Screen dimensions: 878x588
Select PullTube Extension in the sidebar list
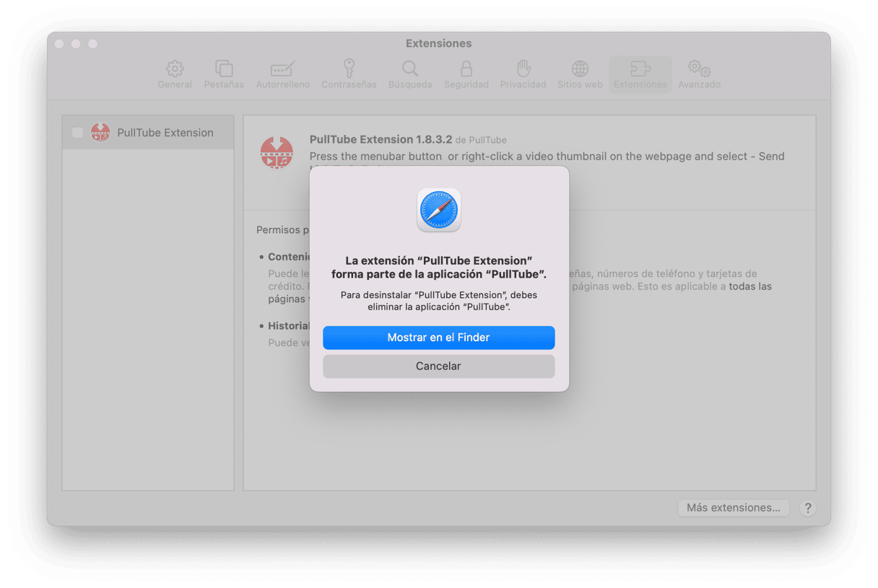pyautogui.click(x=148, y=133)
